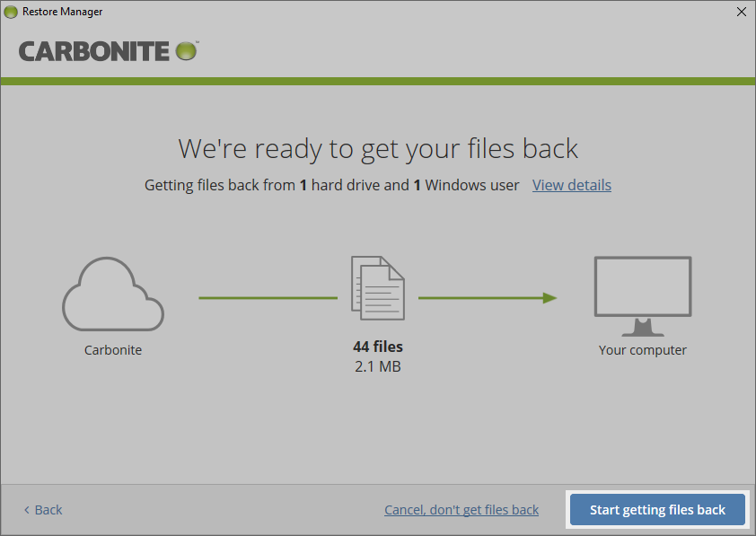The width and height of the screenshot is (756, 536).
Task: Click the Restore Manager title bar icon
Action: (12, 12)
